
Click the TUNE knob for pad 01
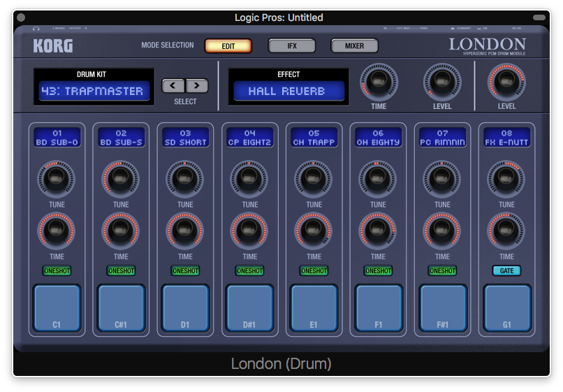57,178
